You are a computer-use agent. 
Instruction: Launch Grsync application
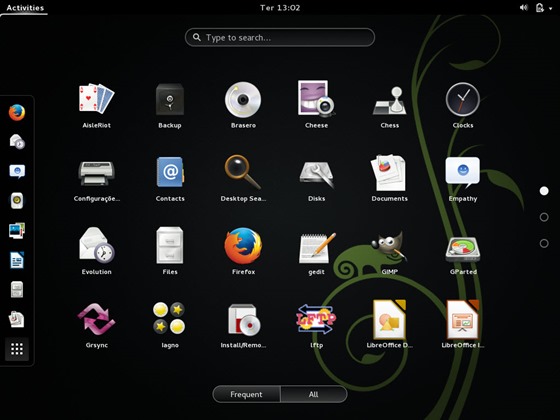pyautogui.click(x=96, y=320)
